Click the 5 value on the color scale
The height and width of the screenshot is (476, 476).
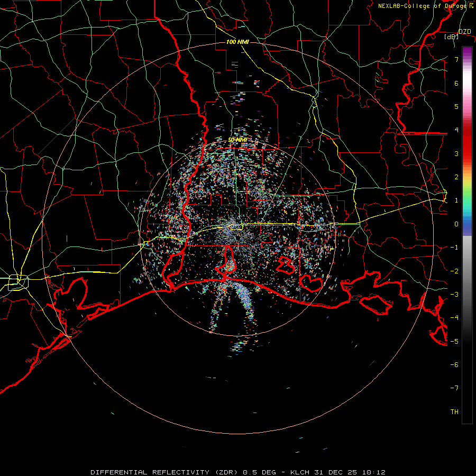coord(456,106)
